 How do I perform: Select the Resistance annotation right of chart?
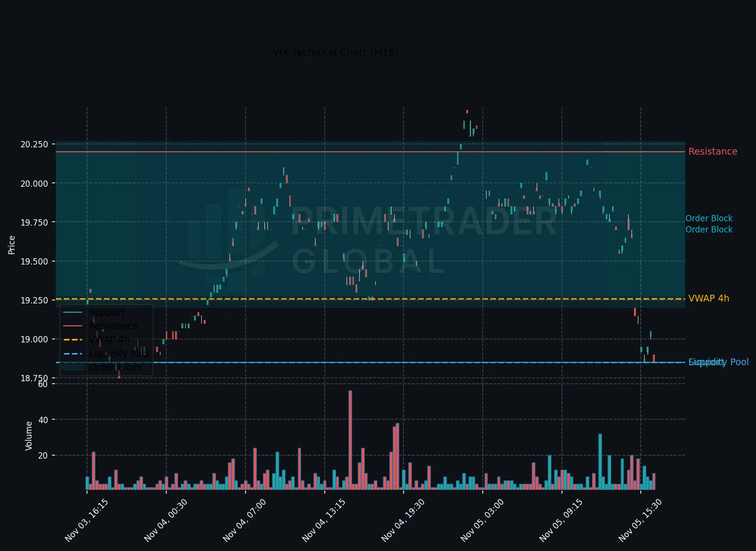(713, 151)
